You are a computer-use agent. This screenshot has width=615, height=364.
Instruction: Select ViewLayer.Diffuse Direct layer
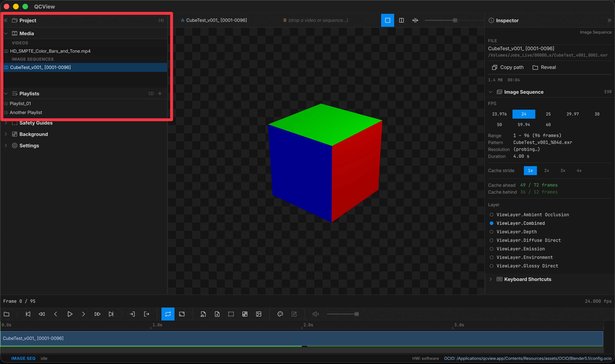(x=525, y=240)
